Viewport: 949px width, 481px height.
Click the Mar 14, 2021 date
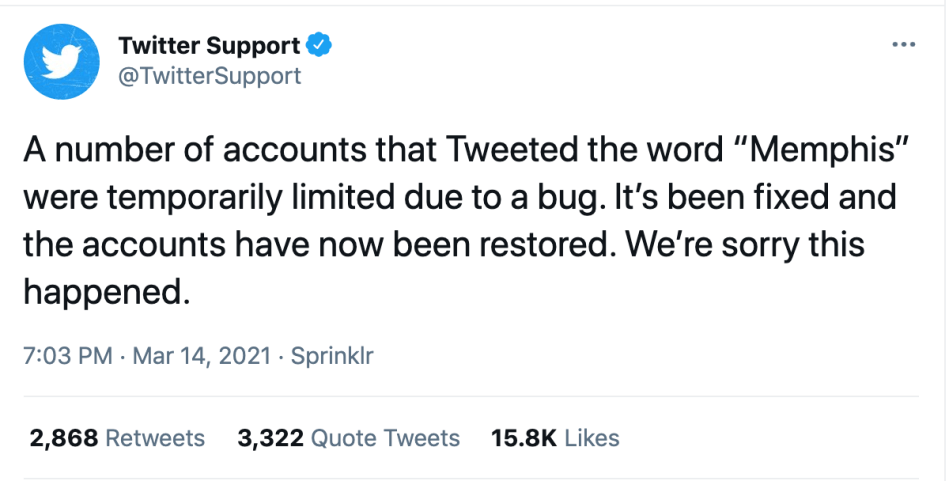point(197,356)
